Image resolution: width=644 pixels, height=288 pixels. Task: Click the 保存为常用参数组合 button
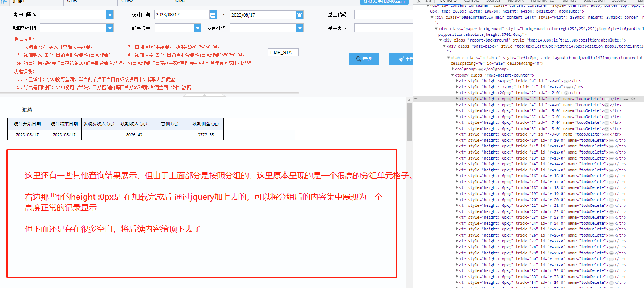tap(384, 2)
